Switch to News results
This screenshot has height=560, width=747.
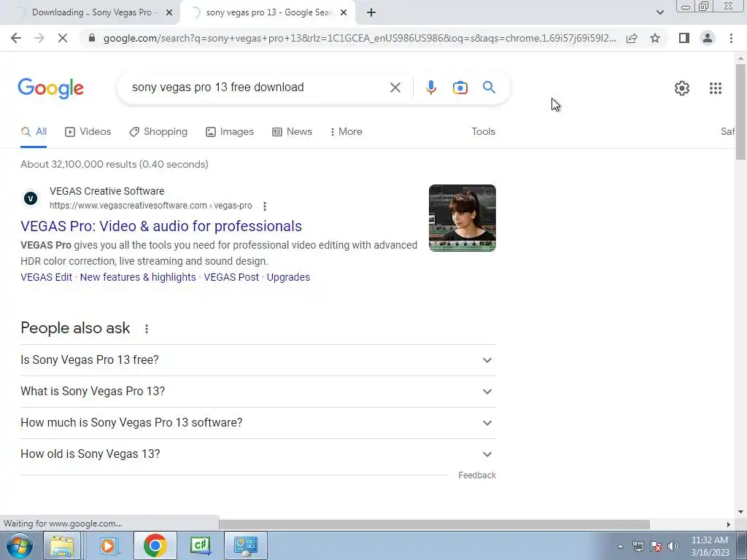pyautogui.click(x=292, y=132)
